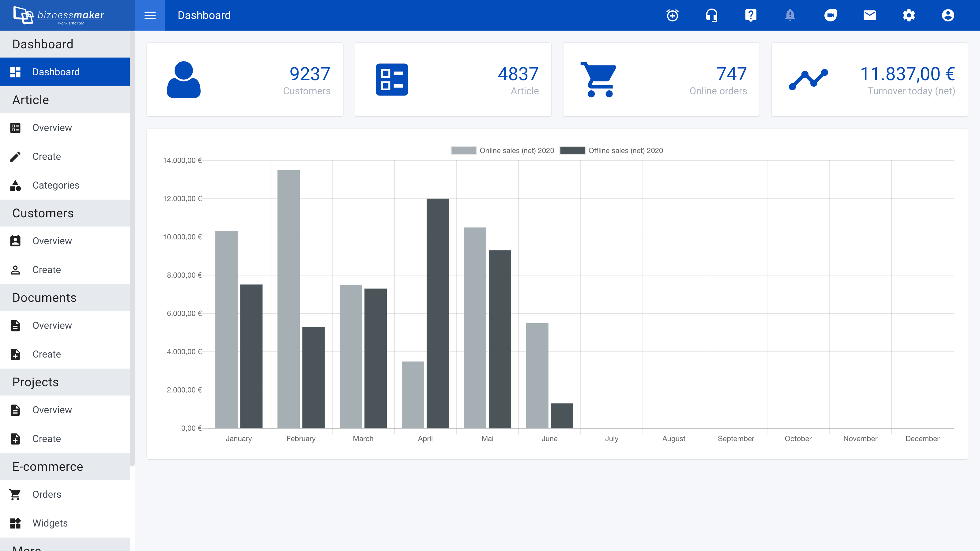Viewport: 980px width, 551px height.
Task: Open Article Categories in sidebar
Action: coord(55,185)
